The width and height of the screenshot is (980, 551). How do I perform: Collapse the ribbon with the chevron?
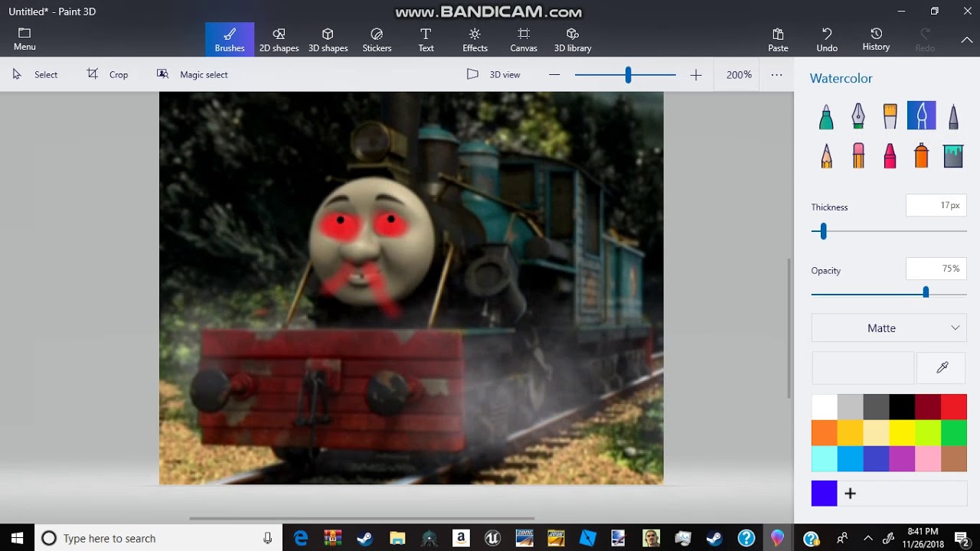(966, 40)
